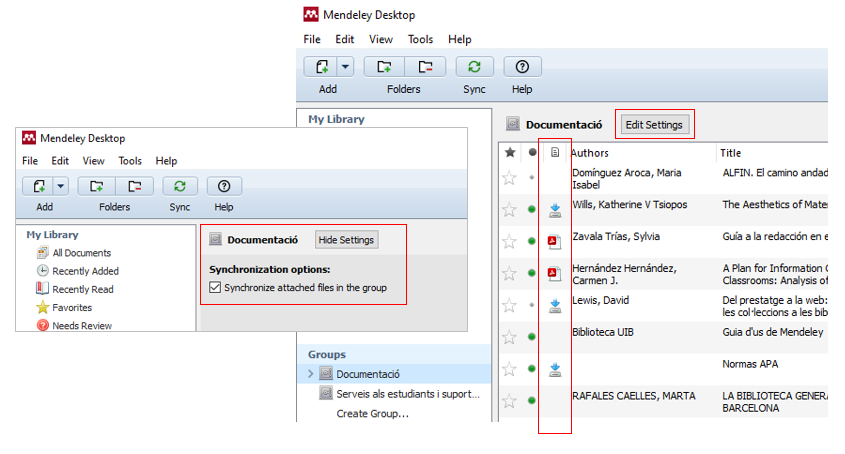Screen dimensions: 845x454
Task: Open File menu in front window
Action: click(30, 161)
